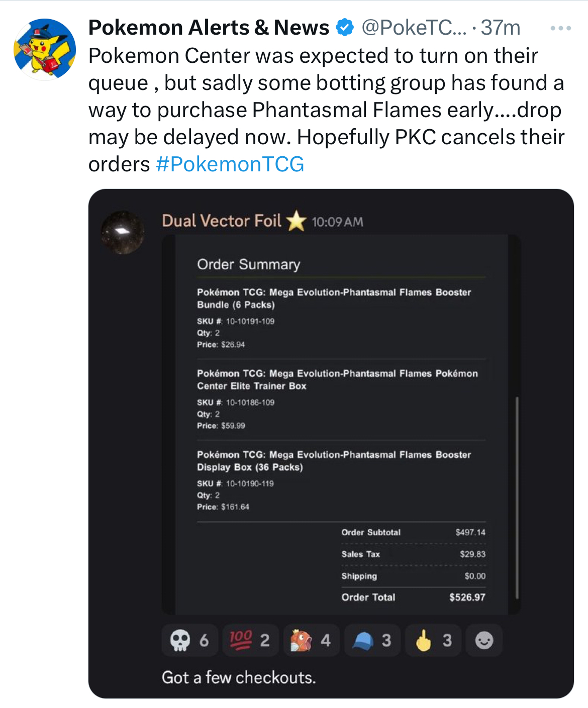
Task: Click the "Got a few checkouts." message text
Action: [239, 677]
